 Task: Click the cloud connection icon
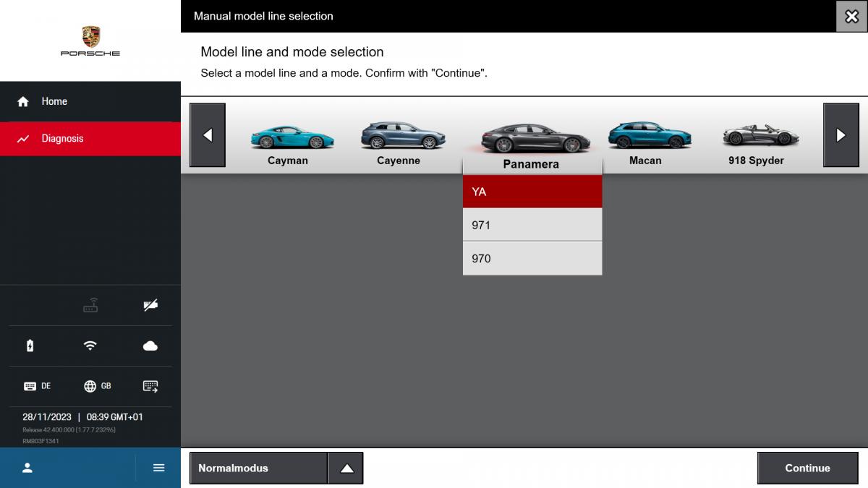pyautogui.click(x=150, y=346)
